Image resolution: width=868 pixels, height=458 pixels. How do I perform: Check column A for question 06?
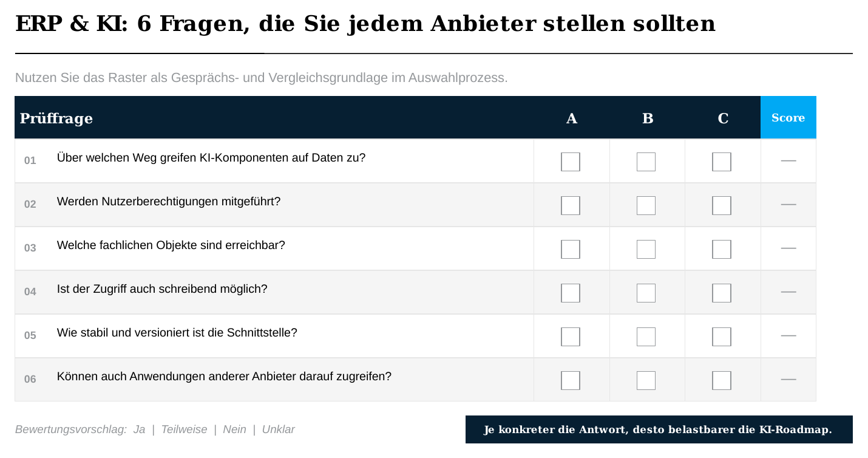[571, 381]
